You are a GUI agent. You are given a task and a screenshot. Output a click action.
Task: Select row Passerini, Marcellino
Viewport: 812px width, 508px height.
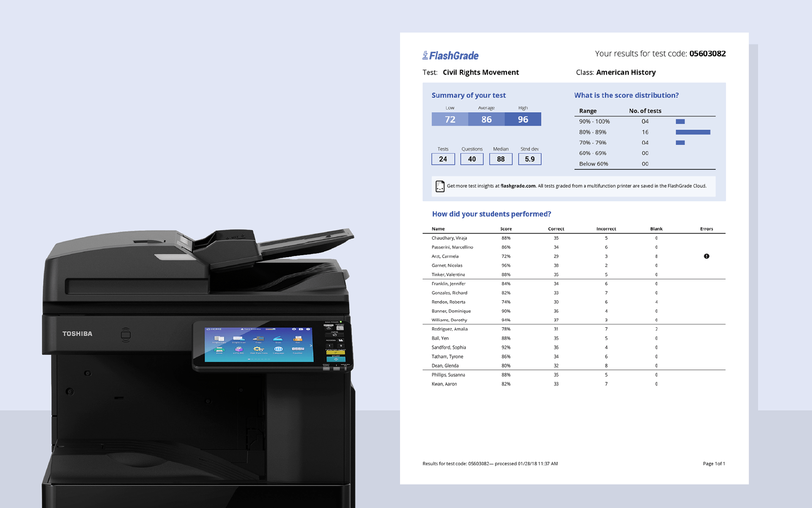(x=574, y=247)
